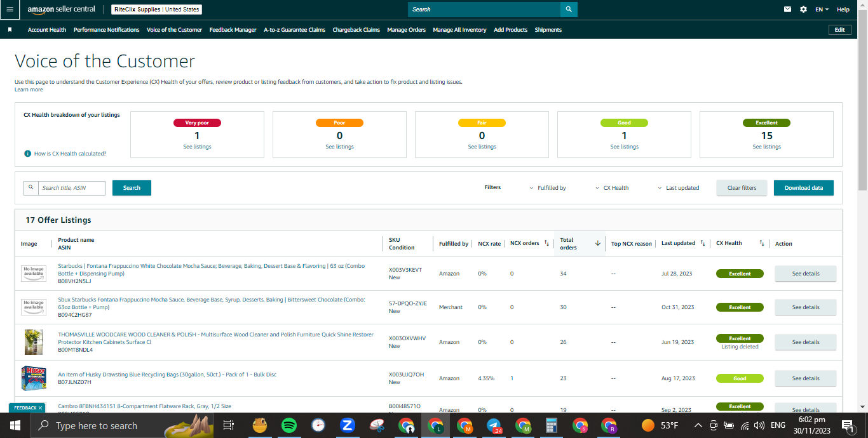This screenshot has width=868, height=438.
Task: Open the Help link in header
Action: 843,10
